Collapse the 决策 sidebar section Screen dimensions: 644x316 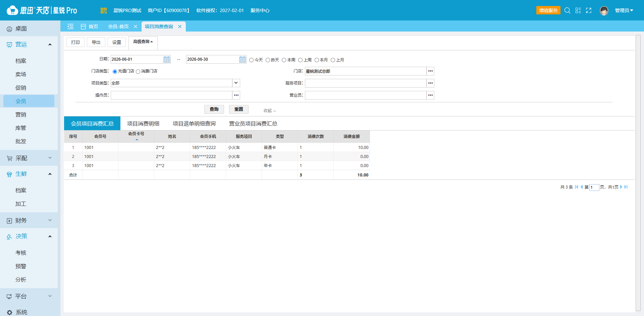[50, 236]
